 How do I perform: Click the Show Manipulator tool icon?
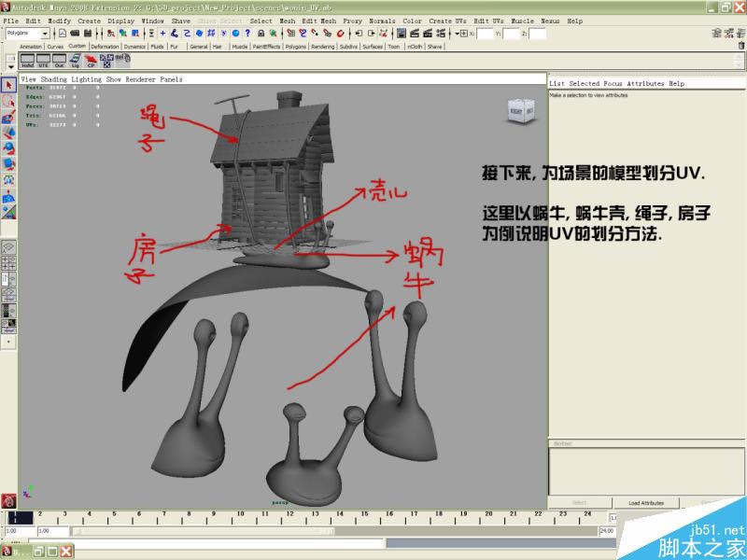[8, 212]
